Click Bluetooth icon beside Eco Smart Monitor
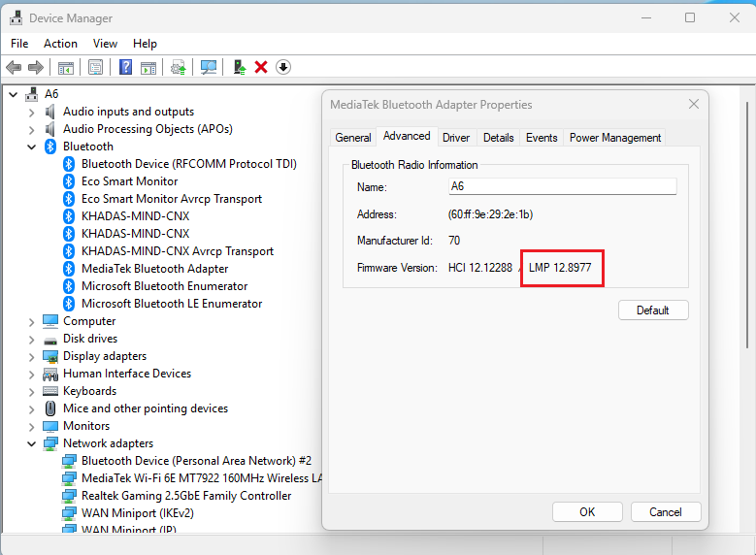The height and width of the screenshot is (555, 756). 69,181
